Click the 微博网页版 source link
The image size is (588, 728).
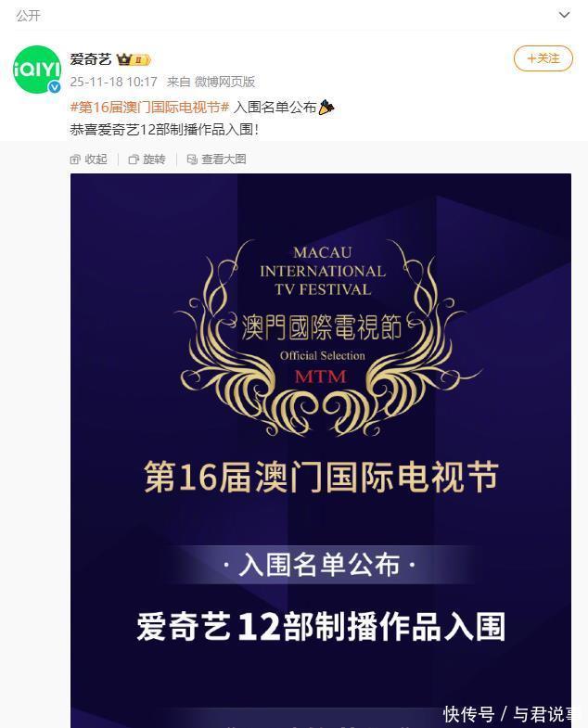(224, 82)
